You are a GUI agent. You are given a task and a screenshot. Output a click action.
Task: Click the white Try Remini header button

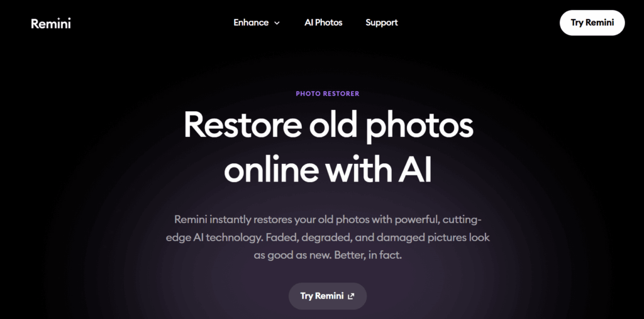[592, 23]
